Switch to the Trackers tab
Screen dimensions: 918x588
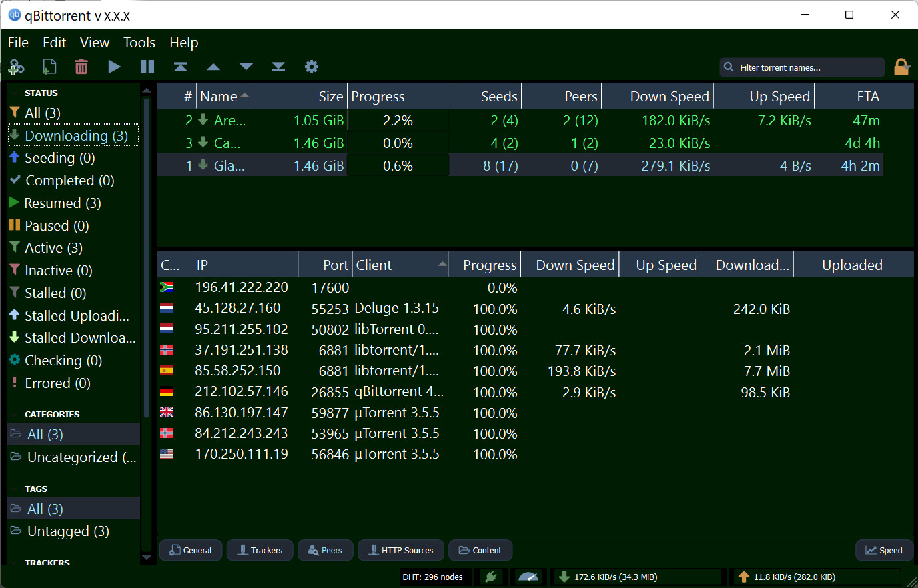click(260, 550)
